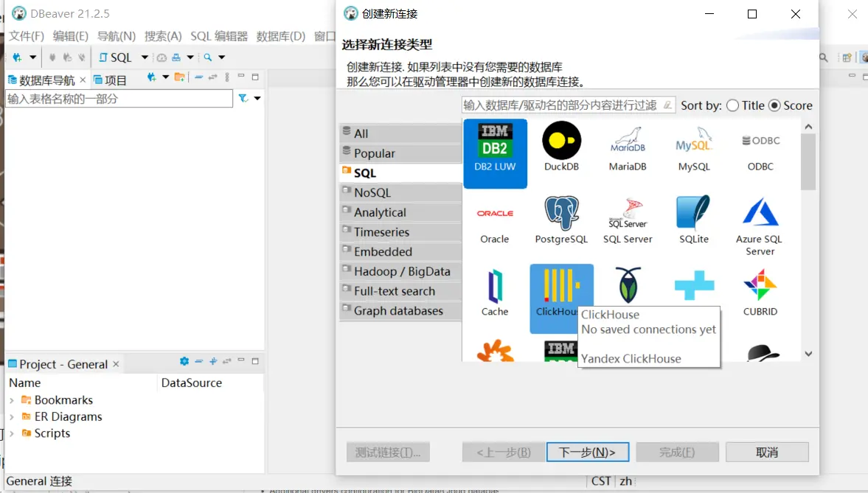Open SQL editor from main toolbar
The image size is (868, 493).
pyautogui.click(x=115, y=57)
